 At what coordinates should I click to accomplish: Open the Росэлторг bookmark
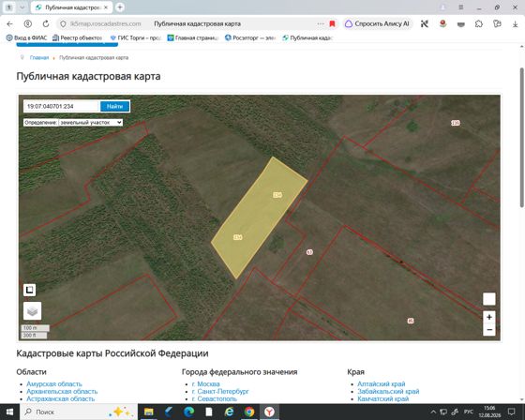[x=250, y=37]
